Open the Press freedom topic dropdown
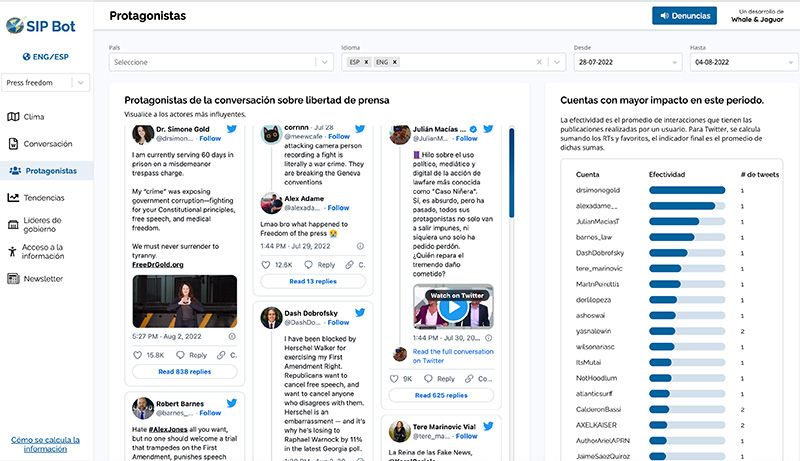The image size is (800, 461). (x=45, y=83)
